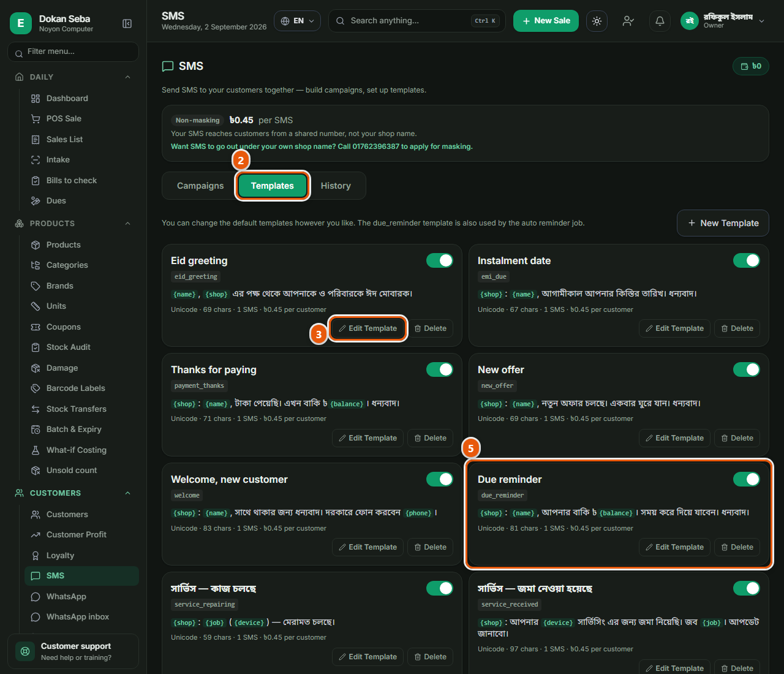Open WhatsApp inbox in sidebar
This screenshot has height=674, width=784.
77,617
